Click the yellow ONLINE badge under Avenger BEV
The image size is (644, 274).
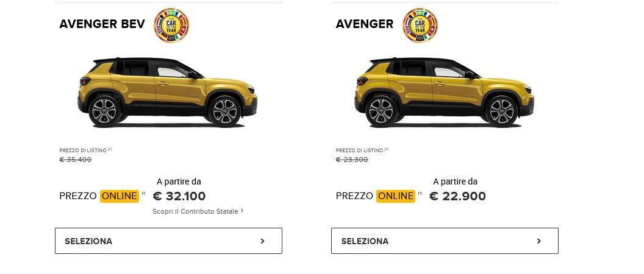pyautogui.click(x=120, y=196)
